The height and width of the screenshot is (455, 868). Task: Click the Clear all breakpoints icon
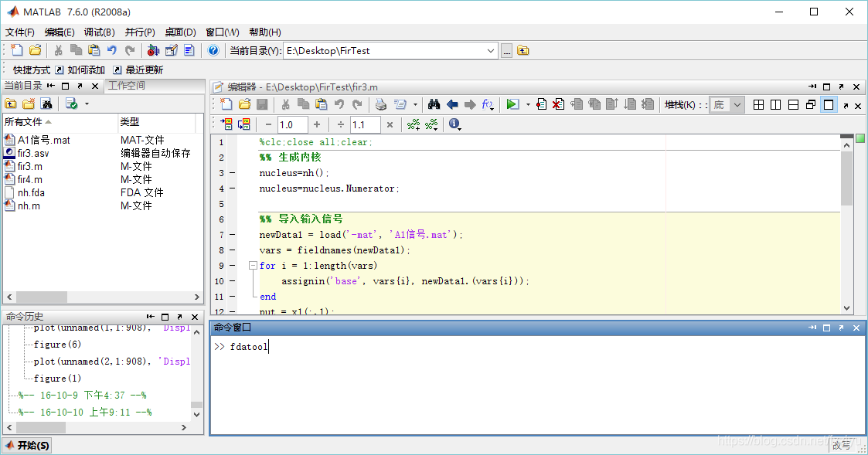click(x=559, y=104)
